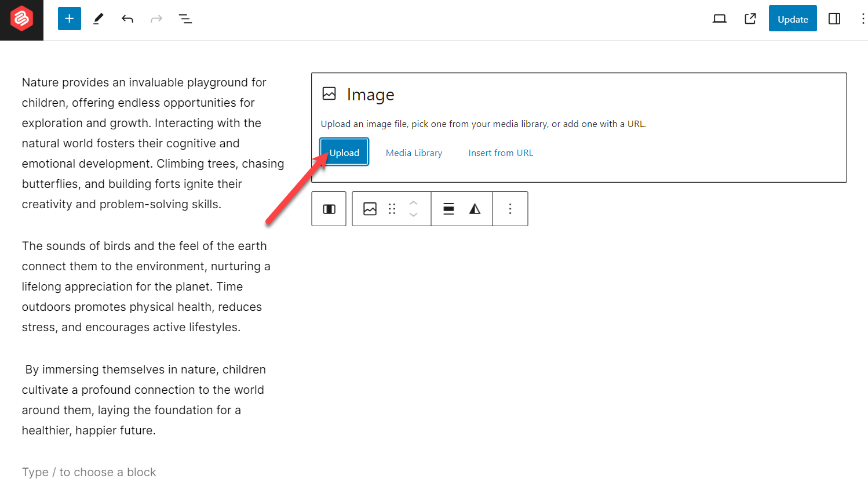Click the Image block type icon

pos(369,209)
